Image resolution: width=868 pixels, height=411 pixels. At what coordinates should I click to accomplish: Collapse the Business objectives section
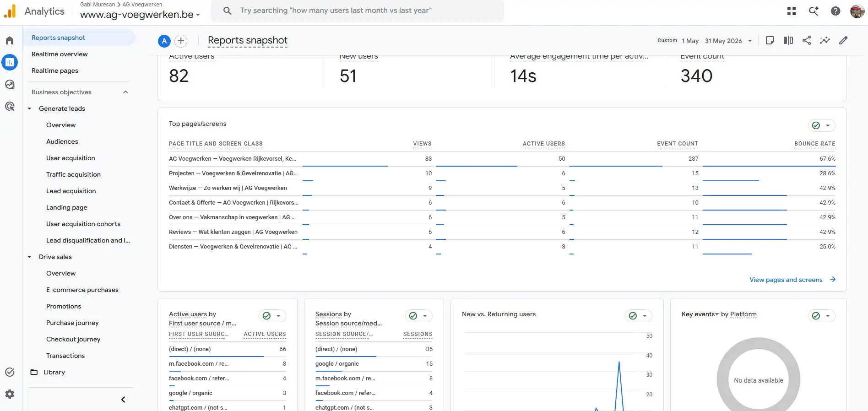pyautogui.click(x=125, y=92)
